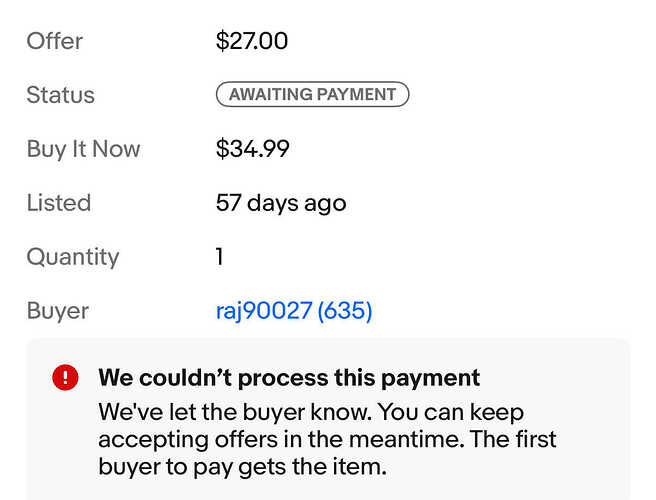The image size is (656, 500).
Task: Click the Listed label
Action: 59,203
